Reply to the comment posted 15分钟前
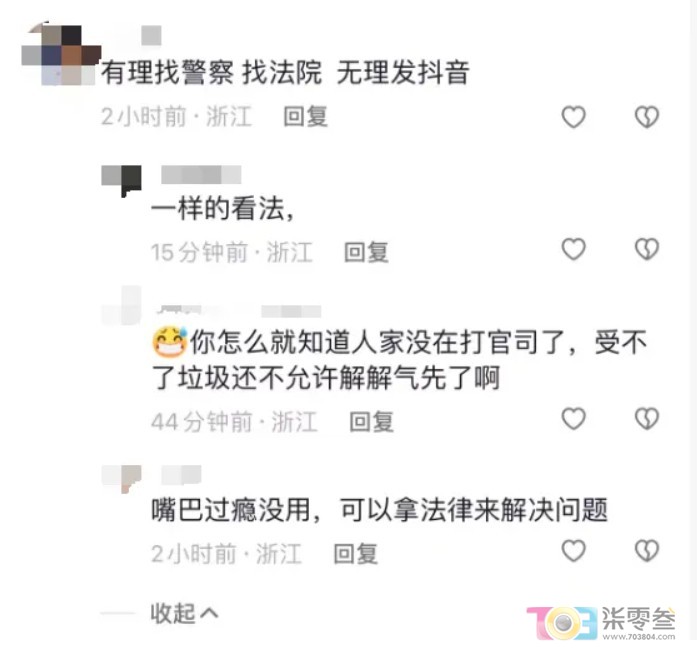The height and width of the screenshot is (652, 697). point(367,252)
